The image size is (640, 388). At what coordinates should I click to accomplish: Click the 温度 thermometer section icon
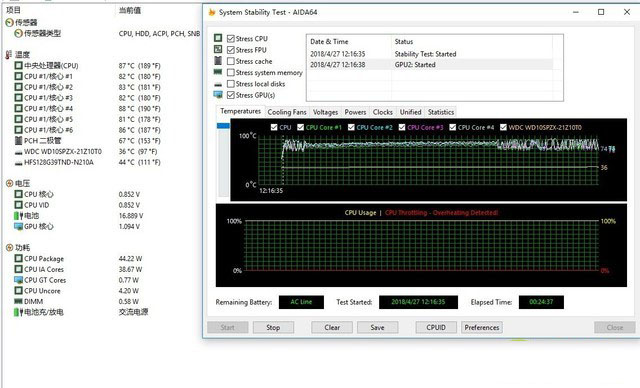9,55
